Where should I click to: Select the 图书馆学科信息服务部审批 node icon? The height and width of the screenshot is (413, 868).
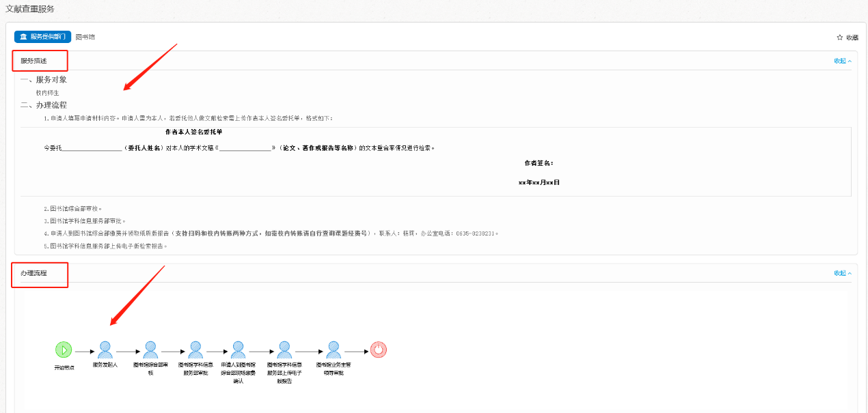(x=195, y=350)
